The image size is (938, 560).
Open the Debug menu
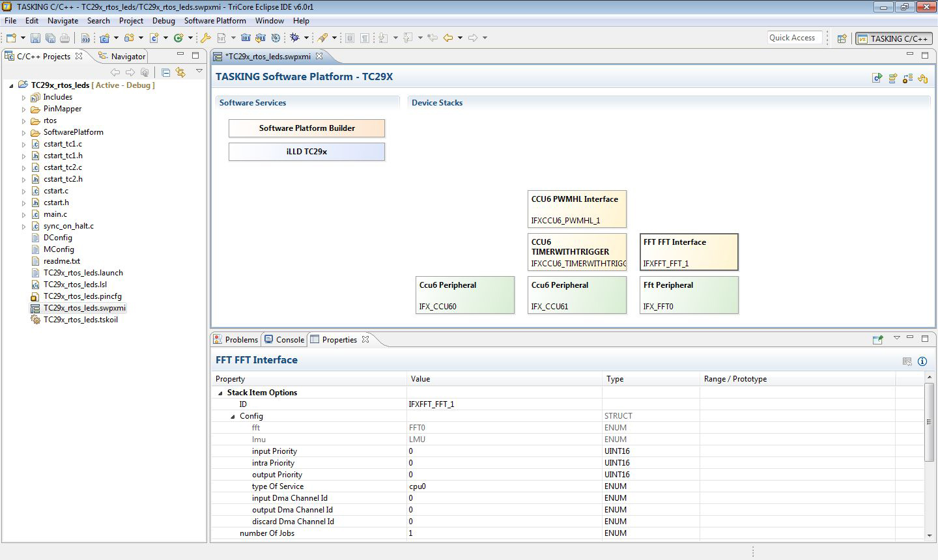pos(163,20)
